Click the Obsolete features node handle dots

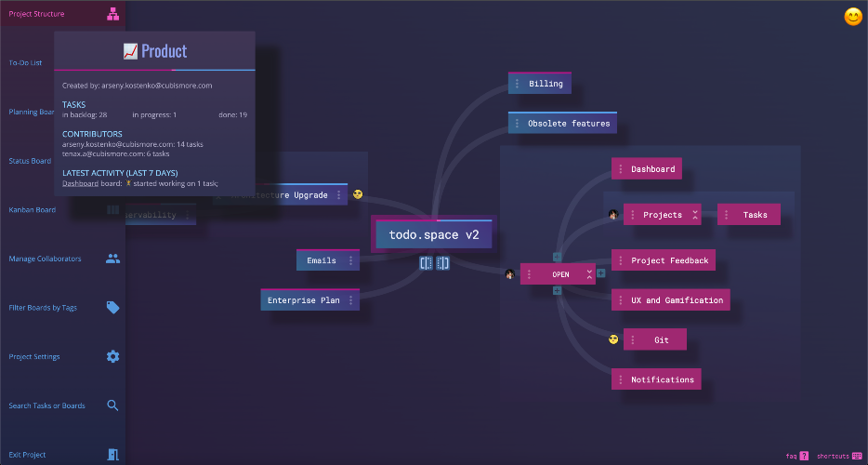tap(517, 123)
